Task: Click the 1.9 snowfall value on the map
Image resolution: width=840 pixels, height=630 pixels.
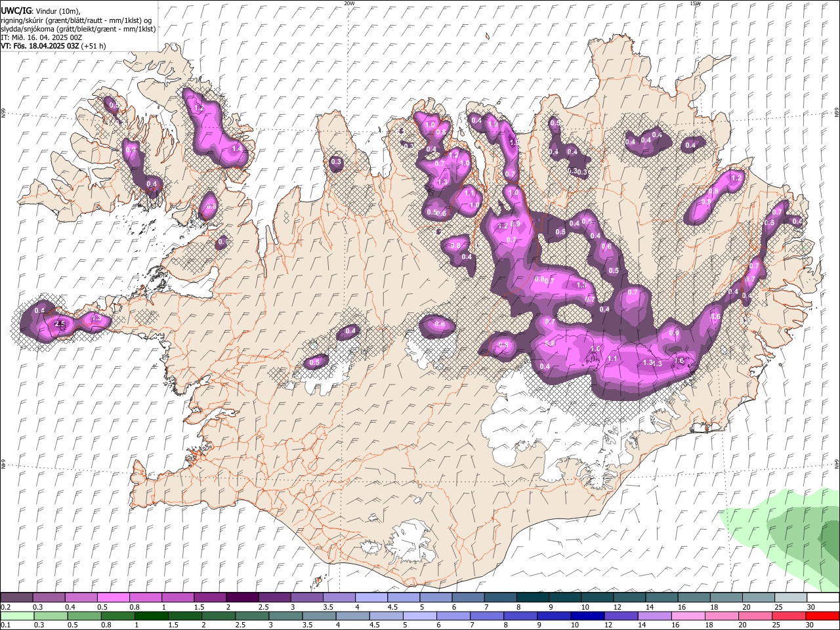Action: (x=514, y=142)
